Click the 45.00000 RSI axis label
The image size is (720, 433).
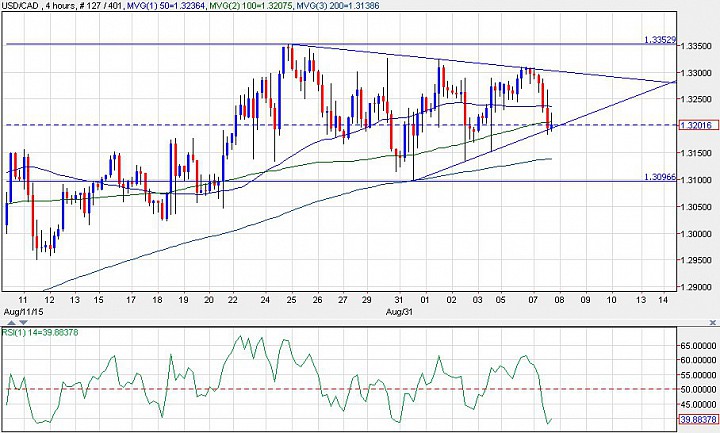tap(698, 404)
